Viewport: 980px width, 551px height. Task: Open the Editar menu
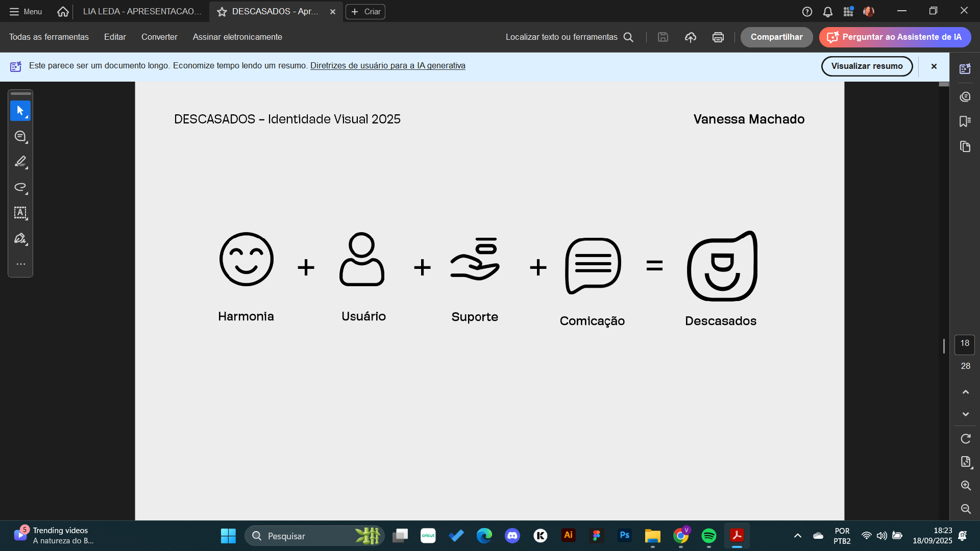pos(114,37)
